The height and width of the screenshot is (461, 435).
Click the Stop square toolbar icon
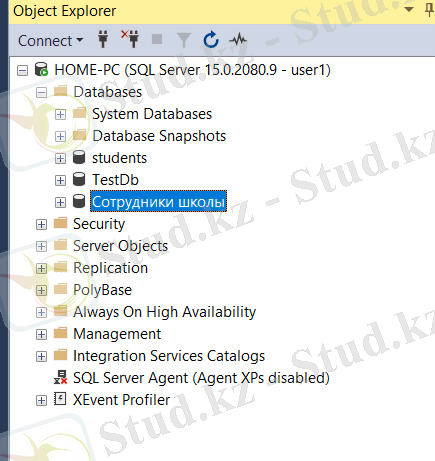[157, 39]
